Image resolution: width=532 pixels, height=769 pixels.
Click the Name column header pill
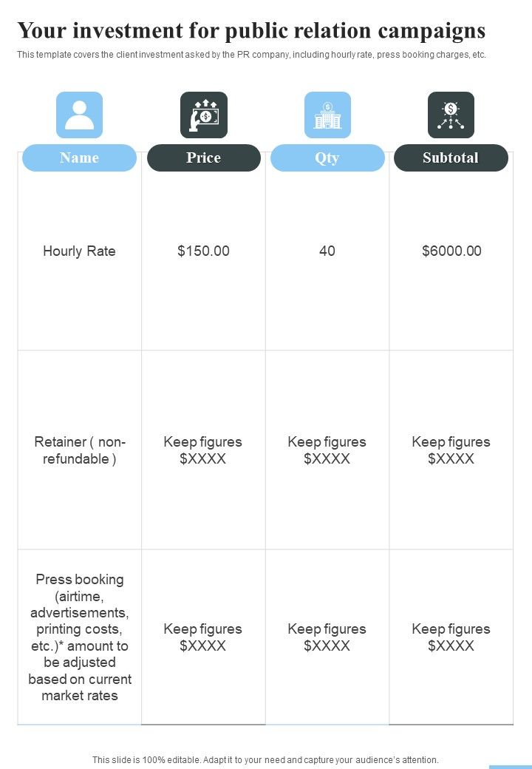(79, 158)
